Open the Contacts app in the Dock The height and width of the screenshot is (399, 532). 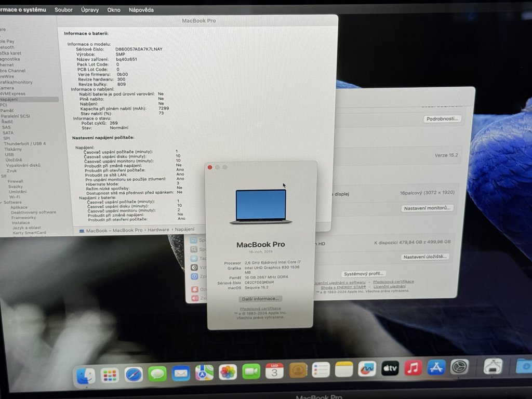298,370
